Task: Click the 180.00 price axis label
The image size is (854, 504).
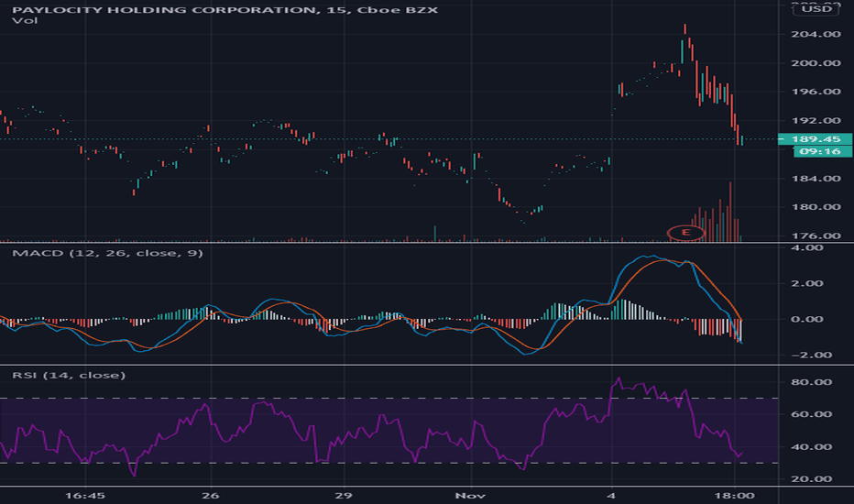Action: [x=816, y=207]
